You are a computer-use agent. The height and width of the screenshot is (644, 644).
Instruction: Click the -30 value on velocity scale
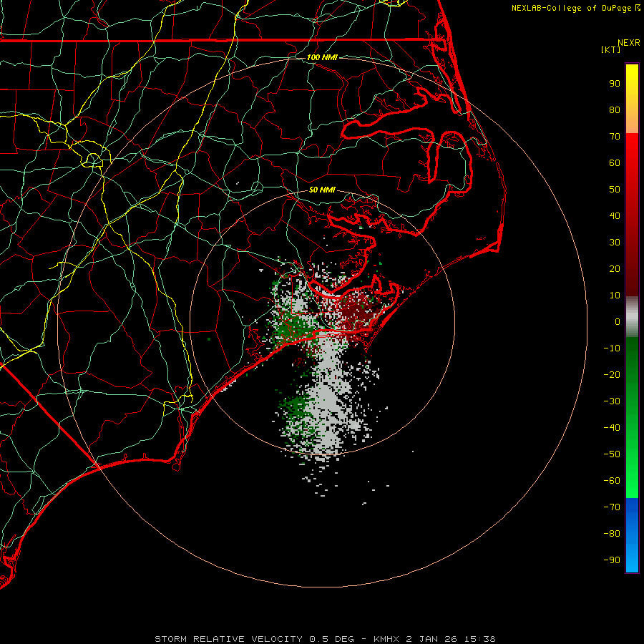(x=612, y=401)
